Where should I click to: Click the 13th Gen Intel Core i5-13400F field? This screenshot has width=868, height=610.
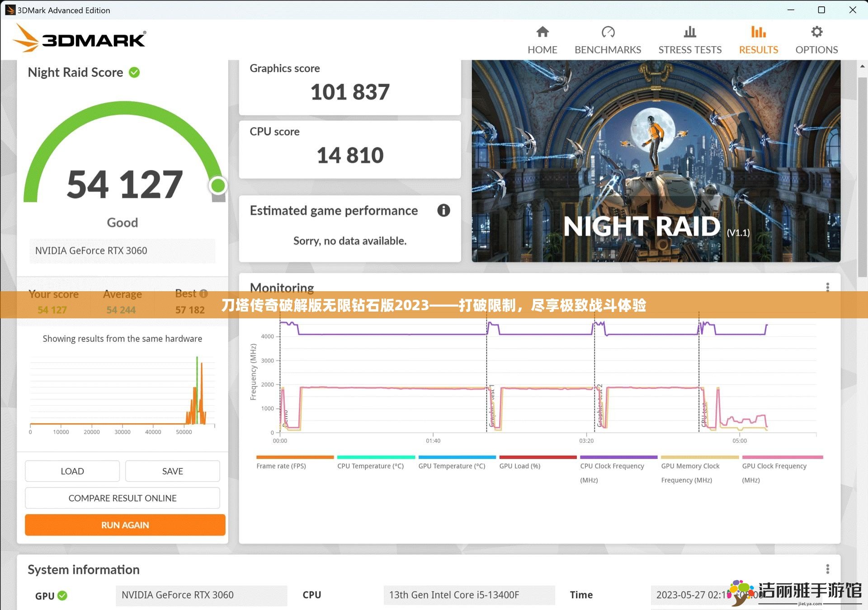click(x=469, y=595)
